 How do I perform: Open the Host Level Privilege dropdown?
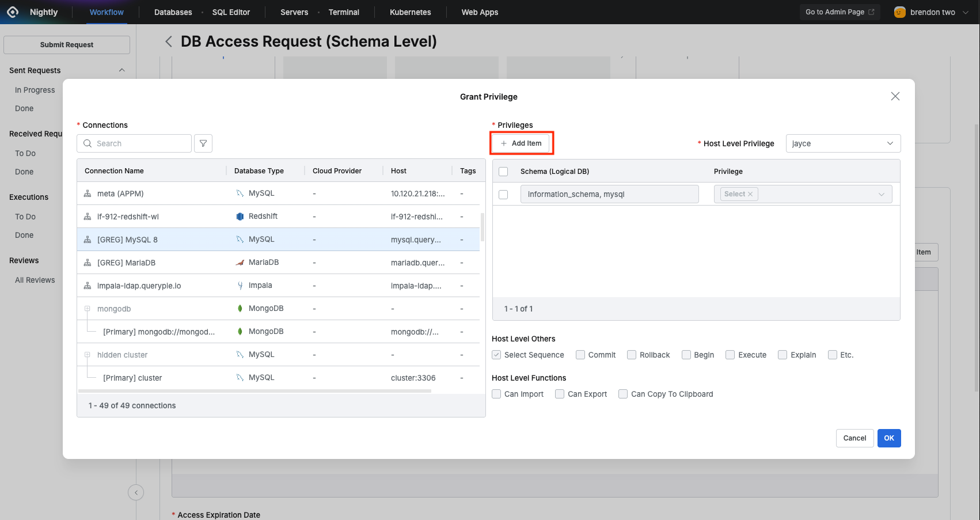(842, 143)
